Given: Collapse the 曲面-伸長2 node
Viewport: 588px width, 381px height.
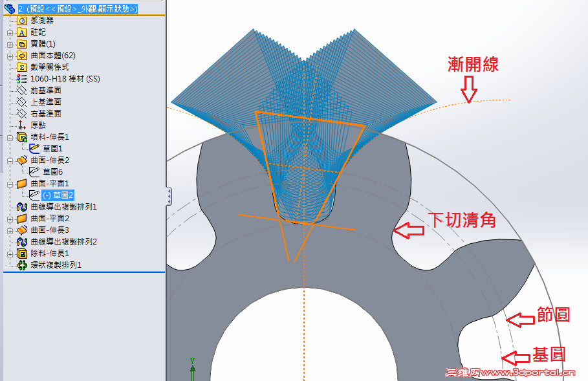Looking at the screenshot, I should (x=10, y=161).
